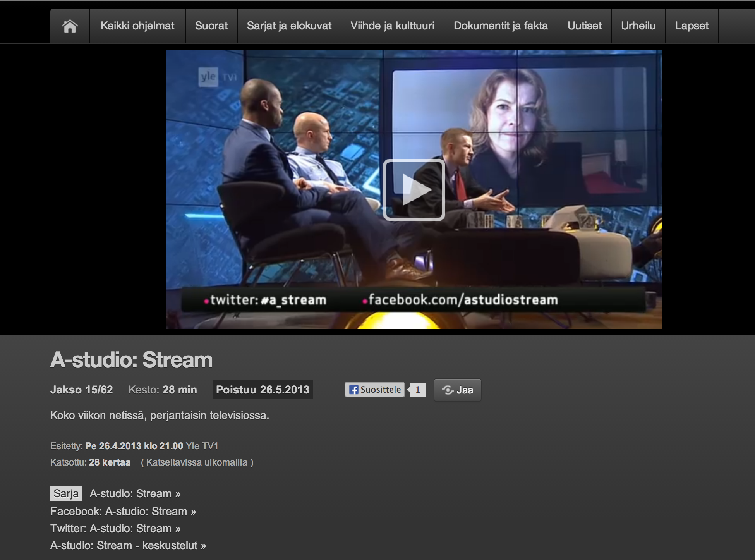Open the Lapset section
Image resolution: width=755 pixels, height=560 pixels.
point(692,26)
